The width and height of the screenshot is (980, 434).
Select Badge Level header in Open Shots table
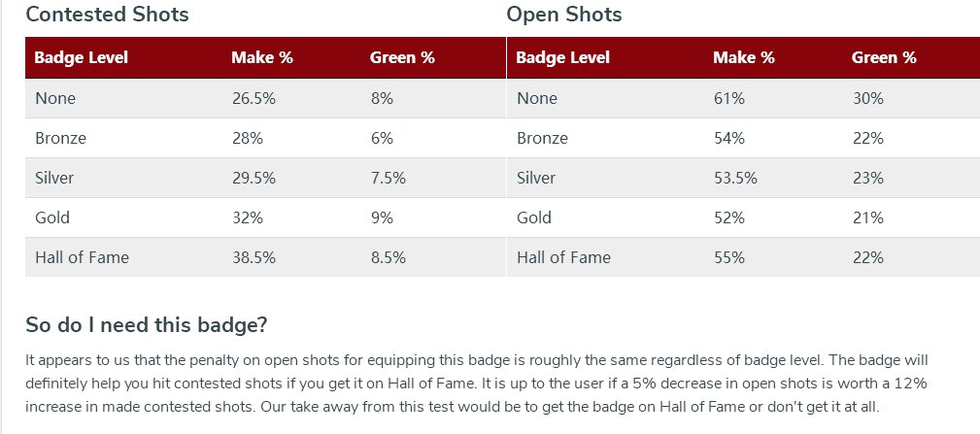(562, 58)
